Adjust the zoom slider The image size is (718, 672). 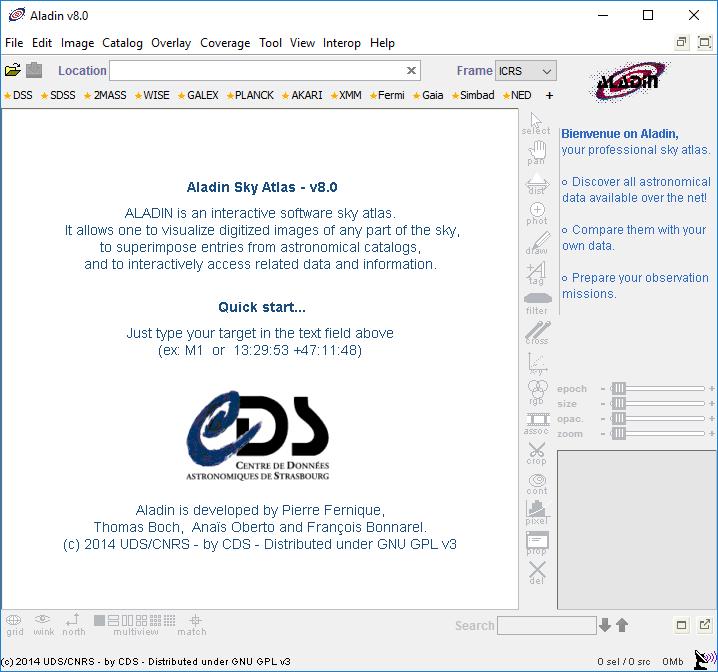pyautogui.click(x=658, y=433)
